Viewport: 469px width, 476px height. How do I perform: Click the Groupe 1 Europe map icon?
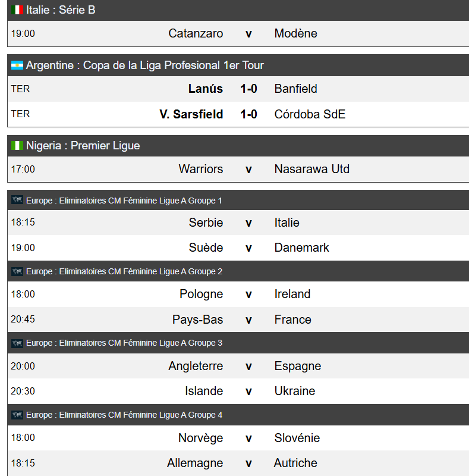pos(17,201)
